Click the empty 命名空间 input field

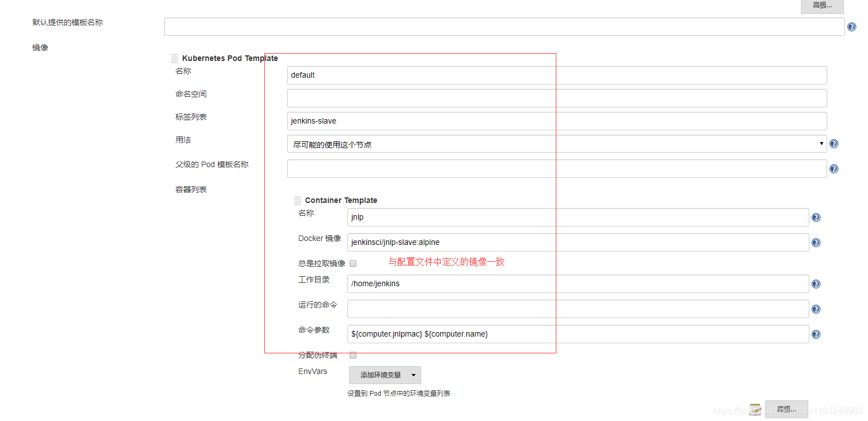pos(557,98)
